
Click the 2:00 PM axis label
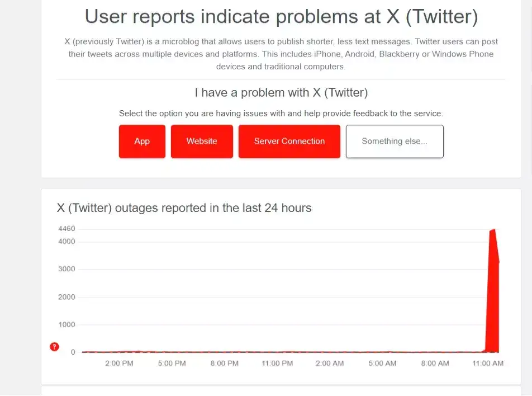coord(119,364)
